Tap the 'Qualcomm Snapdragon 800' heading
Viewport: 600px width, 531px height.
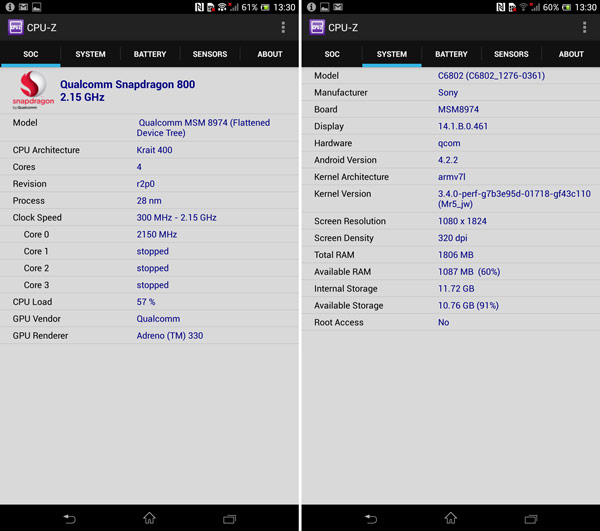(x=127, y=84)
